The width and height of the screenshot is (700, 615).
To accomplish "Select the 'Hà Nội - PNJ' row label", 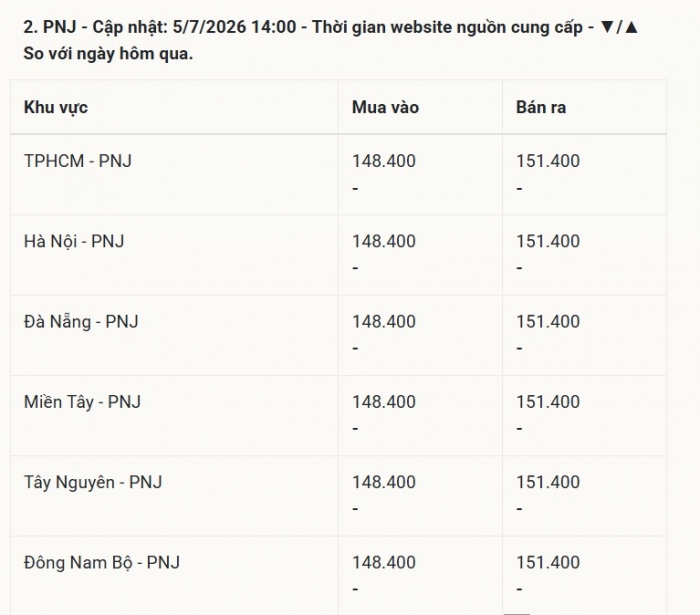I will (x=74, y=241).
